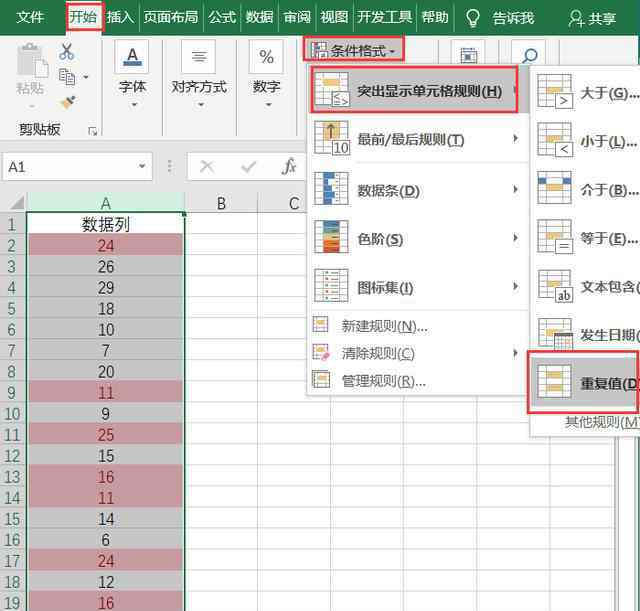Switch to the 公式 ribbon tab
The width and height of the screenshot is (640, 611).
[222, 17]
